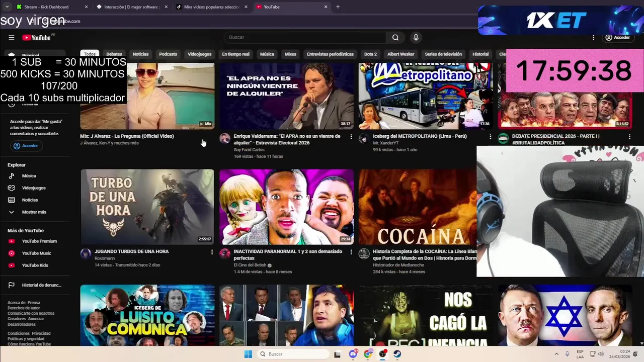Open options menu for Debate Presidencial video
This screenshot has width=644, height=362.
629,137
